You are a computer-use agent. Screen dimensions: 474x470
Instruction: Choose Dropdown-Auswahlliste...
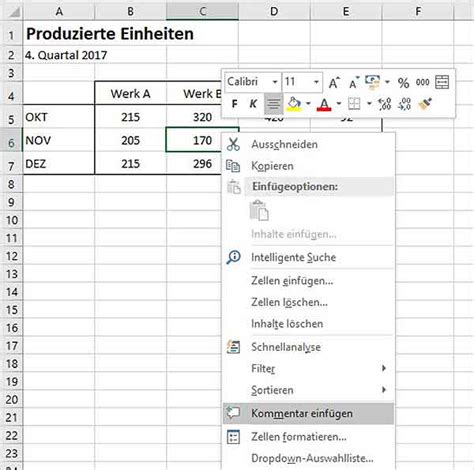[308, 458]
